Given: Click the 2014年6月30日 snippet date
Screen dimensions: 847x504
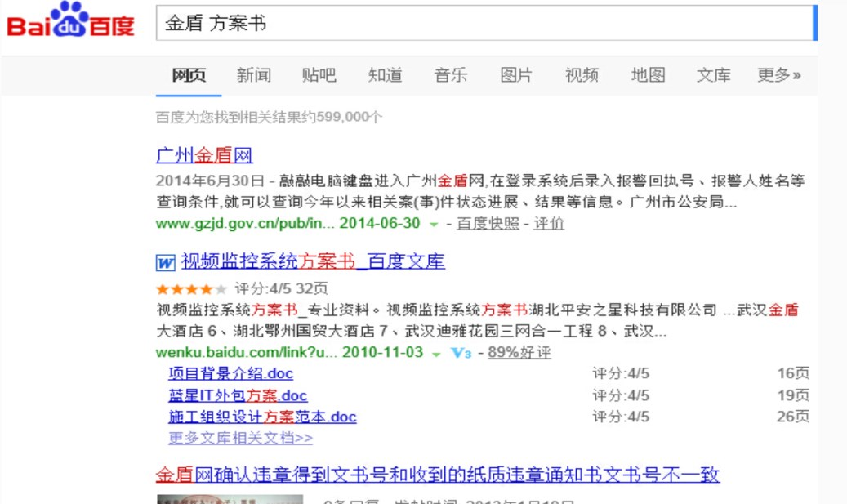Looking at the screenshot, I should pos(210,181).
